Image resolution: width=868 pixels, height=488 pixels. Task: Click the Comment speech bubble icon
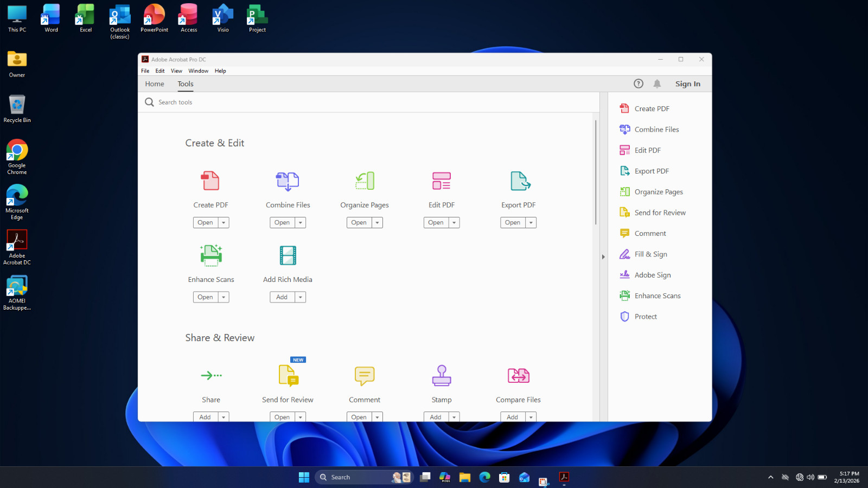tap(365, 376)
